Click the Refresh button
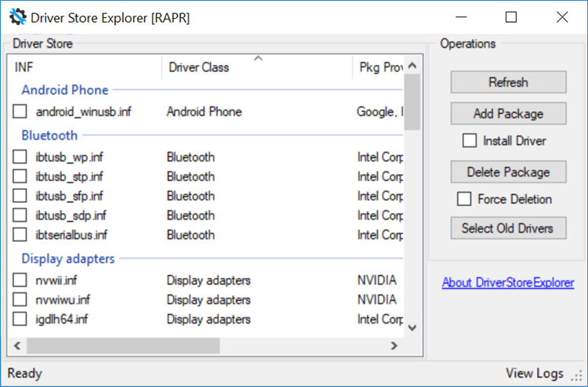This screenshot has height=387, width=588. click(509, 82)
